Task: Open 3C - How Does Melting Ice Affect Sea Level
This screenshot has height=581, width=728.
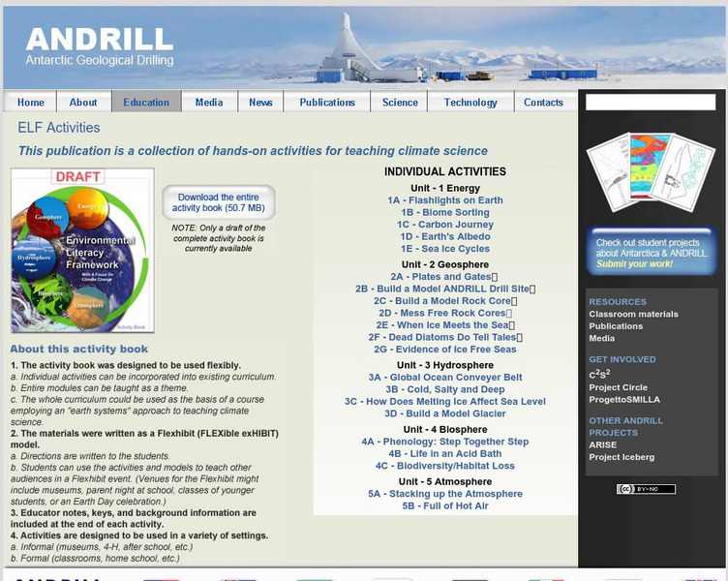Action: pyautogui.click(x=445, y=401)
